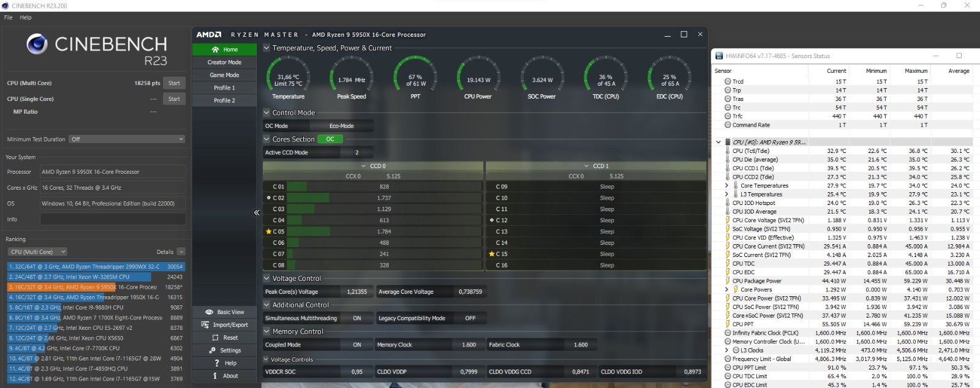Click the Reset button in Ryzen Master
Screen dimensions: 980x388
[x=224, y=338]
